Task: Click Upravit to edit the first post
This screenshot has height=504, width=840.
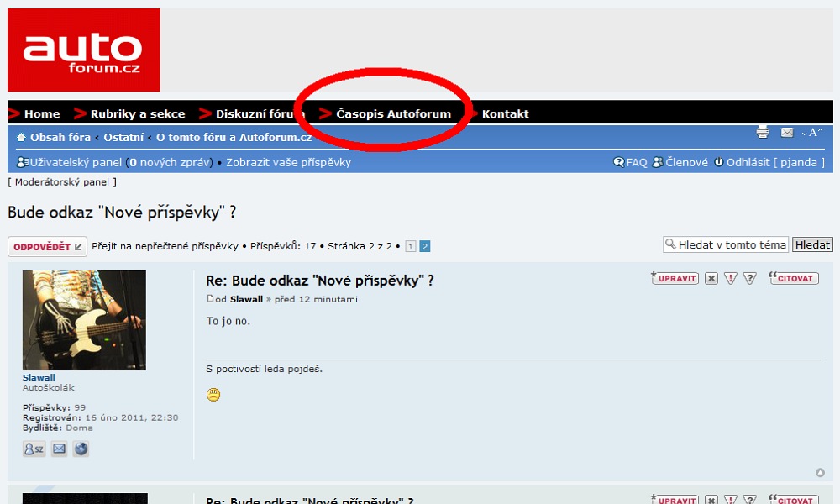Action: click(x=676, y=278)
